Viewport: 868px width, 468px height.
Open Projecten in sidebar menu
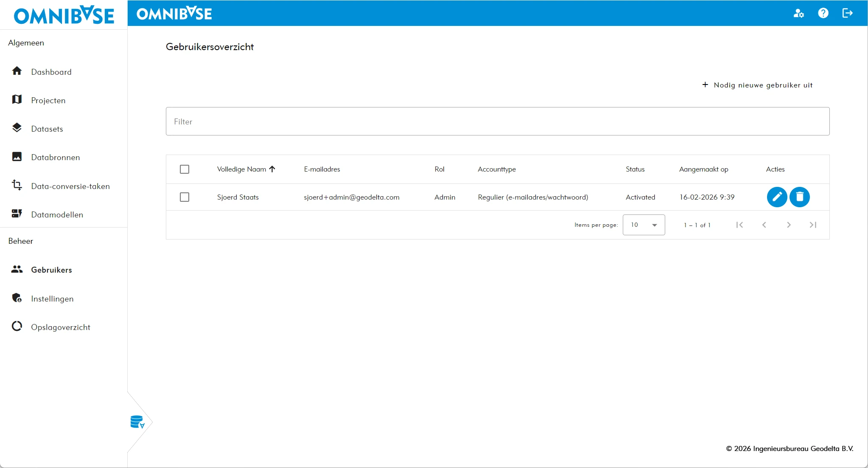coord(48,100)
